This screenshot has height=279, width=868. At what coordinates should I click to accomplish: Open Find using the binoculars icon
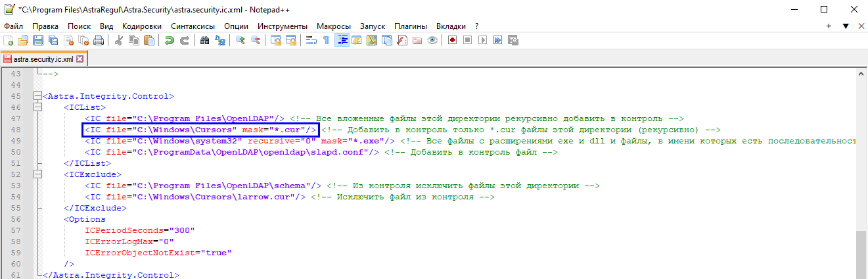click(204, 40)
